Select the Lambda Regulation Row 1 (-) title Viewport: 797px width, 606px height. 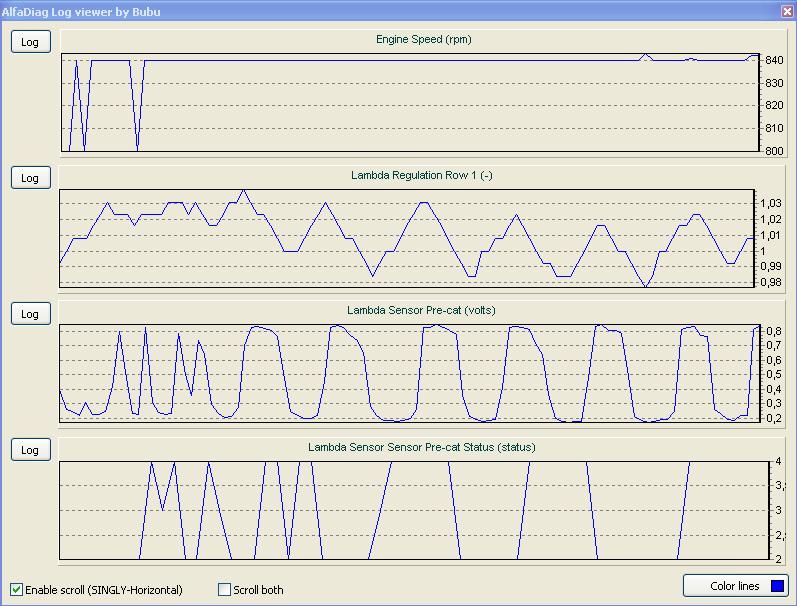[x=421, y=175]
